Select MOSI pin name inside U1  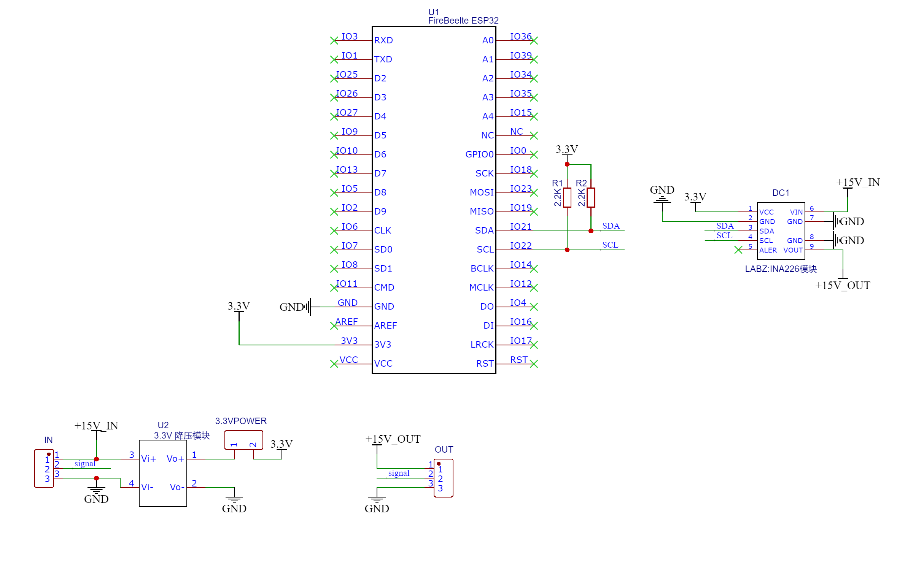pos(482,192)
